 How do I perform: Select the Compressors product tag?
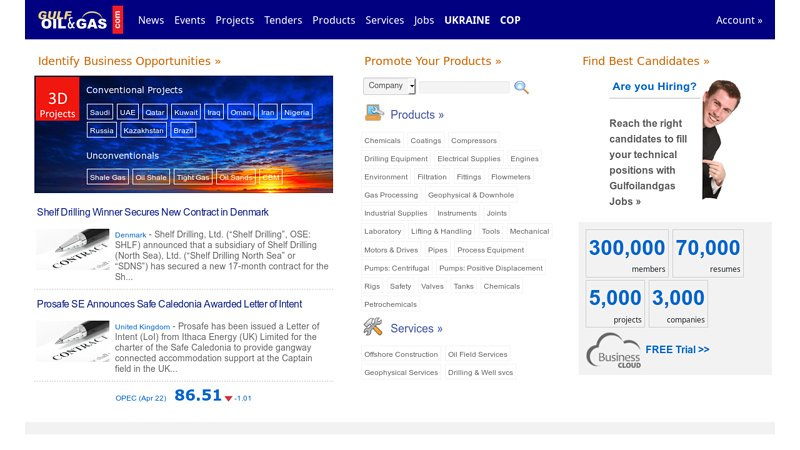473,140
